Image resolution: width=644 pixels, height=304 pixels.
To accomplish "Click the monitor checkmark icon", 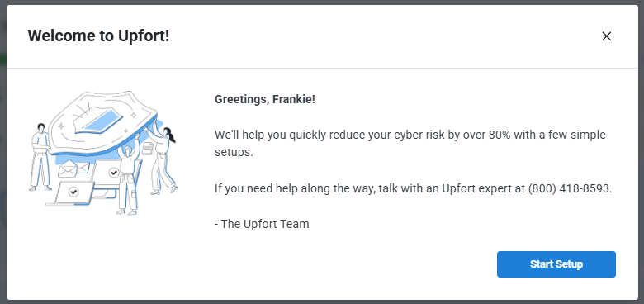I will [114, 173].
